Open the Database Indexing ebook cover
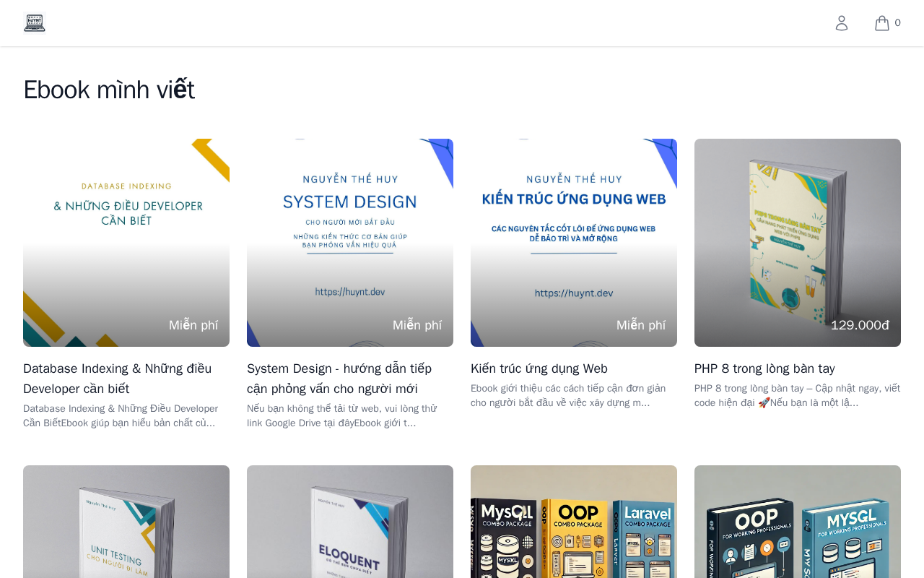 point(126,243)
